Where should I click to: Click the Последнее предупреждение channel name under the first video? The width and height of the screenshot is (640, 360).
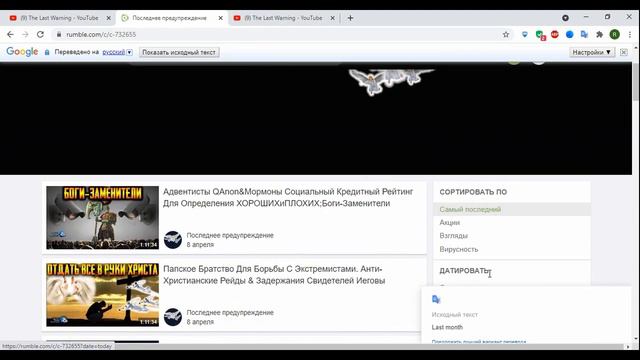click(230, 235)
